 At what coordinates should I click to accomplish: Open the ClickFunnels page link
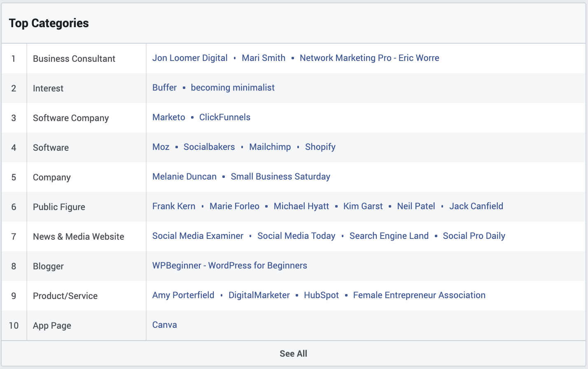225,117
